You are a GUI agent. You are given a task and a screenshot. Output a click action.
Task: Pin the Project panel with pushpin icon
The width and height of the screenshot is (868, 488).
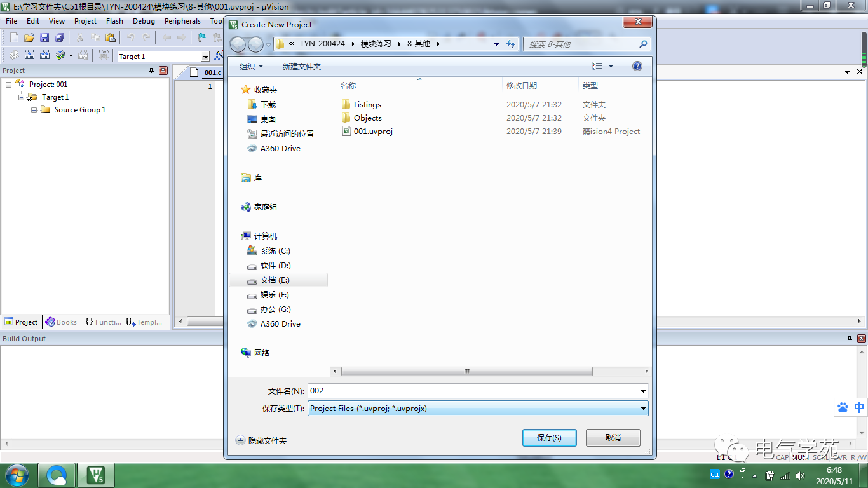(x=151, y=71)
